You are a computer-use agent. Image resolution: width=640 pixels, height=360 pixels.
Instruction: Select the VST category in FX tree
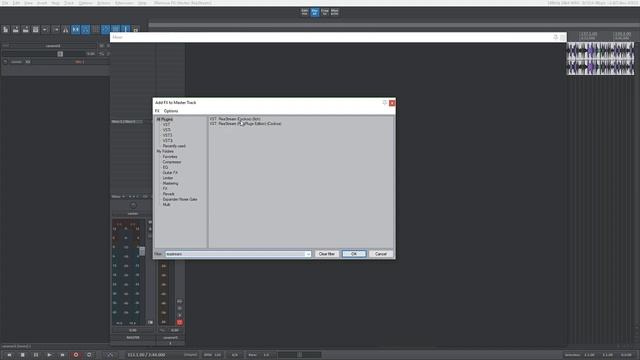click(x=167, y=124)
